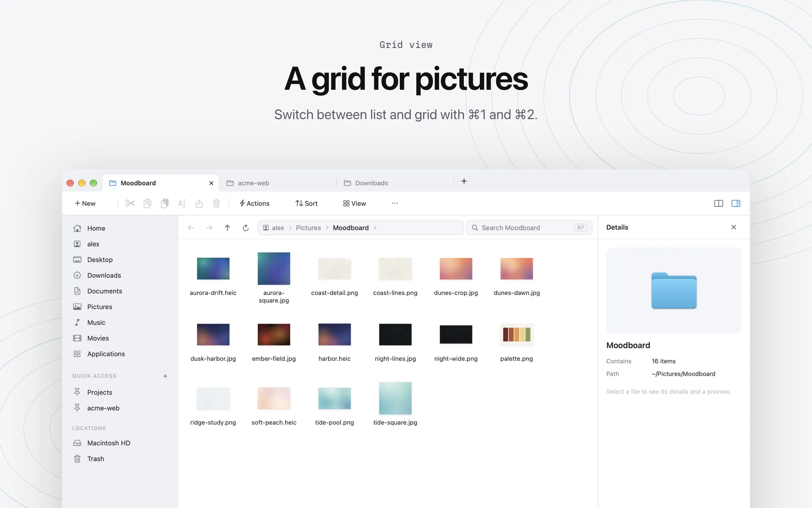The height and width of the screenshot is (508, 812).
Task: Open Downloads in the sidebar
Action: point(120,275)
